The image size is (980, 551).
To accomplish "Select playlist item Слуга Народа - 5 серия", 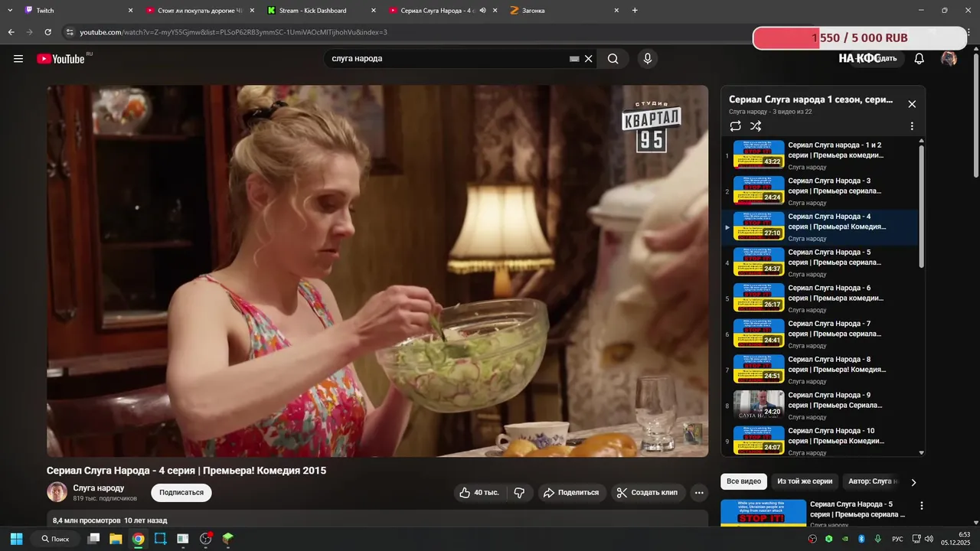I will click(820, 262).
